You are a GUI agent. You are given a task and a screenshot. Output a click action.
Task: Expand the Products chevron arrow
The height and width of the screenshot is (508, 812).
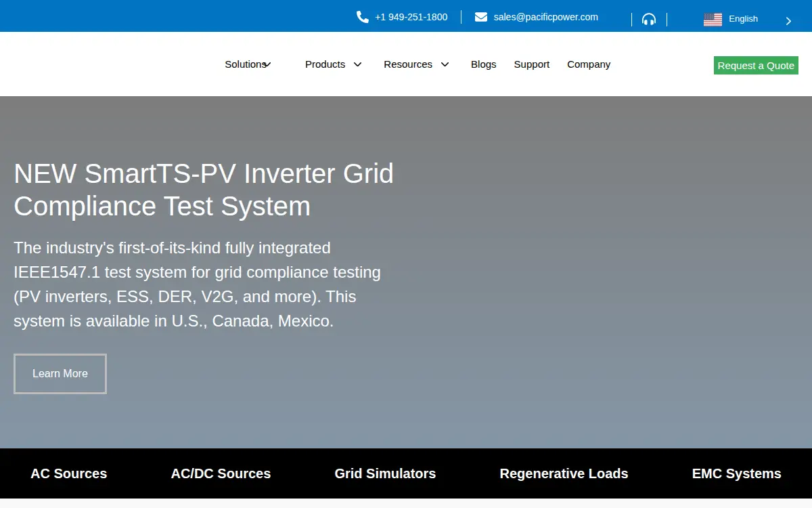pos(358,64)
